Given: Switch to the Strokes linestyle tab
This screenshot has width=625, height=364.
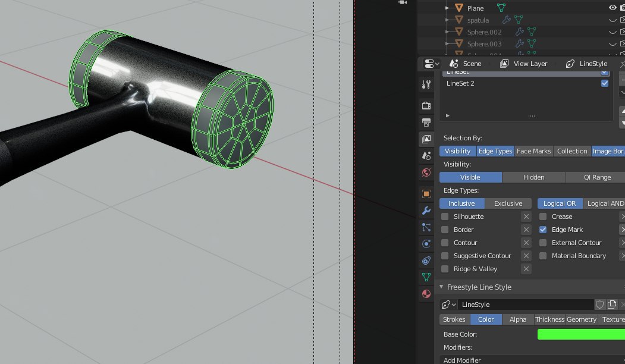Looking at the screenshot, I should click(454, 319).
